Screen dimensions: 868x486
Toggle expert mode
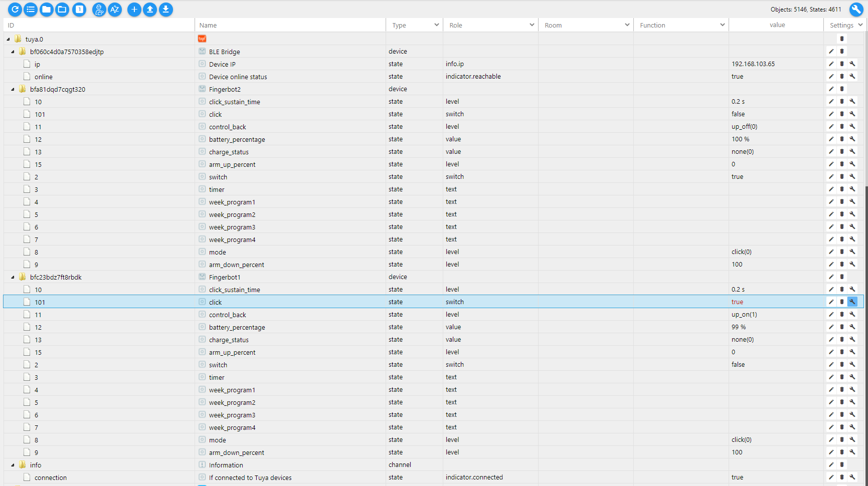tap(99, 10)
